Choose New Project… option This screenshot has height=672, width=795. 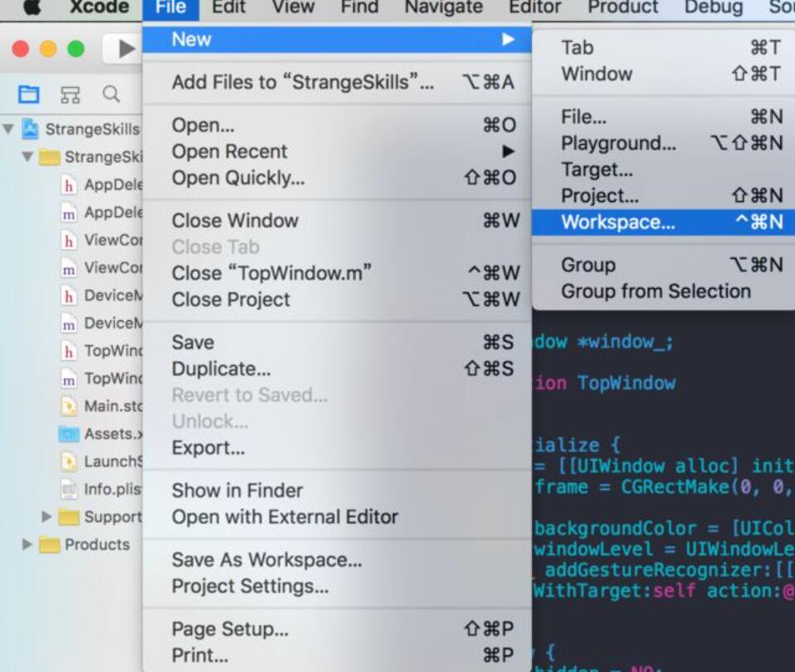click(663, 196)
